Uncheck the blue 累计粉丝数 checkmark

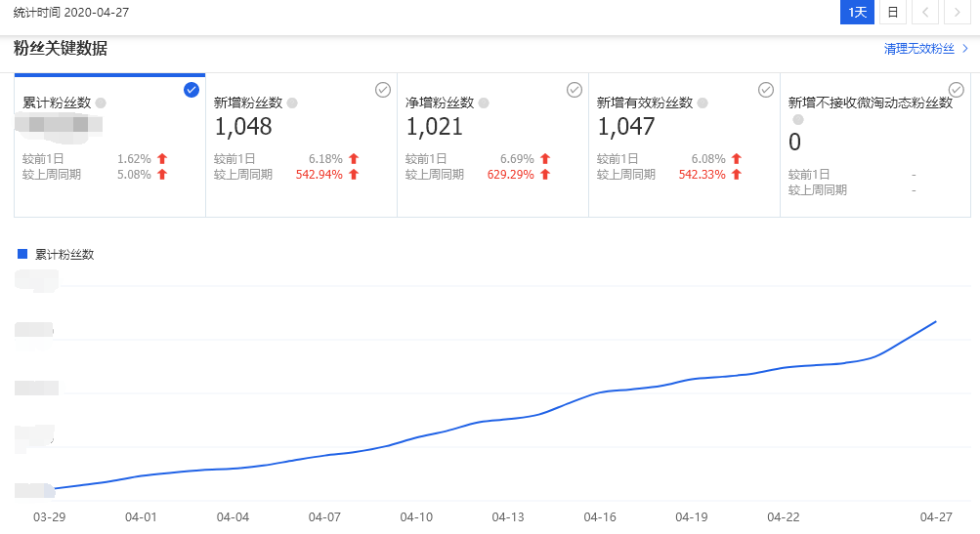point(192,90)
